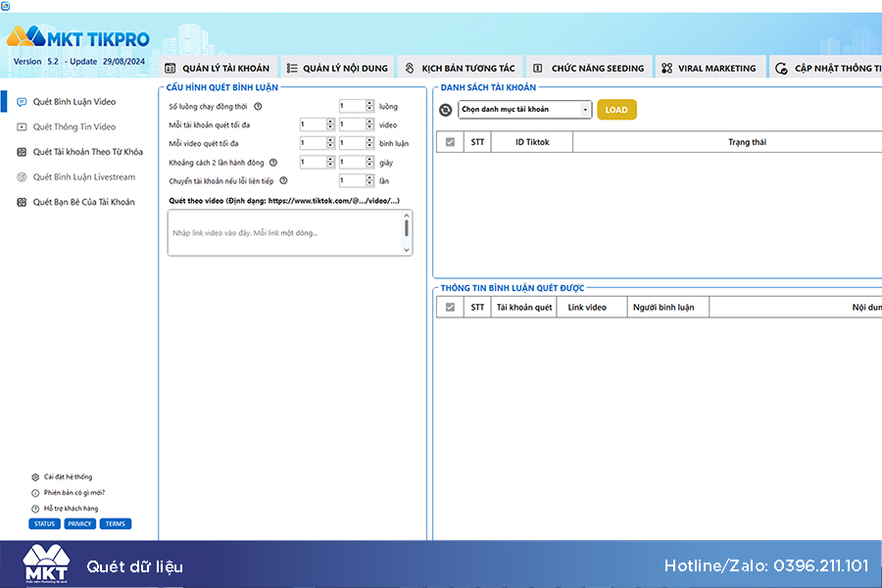Click the refresh icon on CẬP NHẬT THÔNG TIN tab
Screen dimensions: 882x588
coord(781,69)
